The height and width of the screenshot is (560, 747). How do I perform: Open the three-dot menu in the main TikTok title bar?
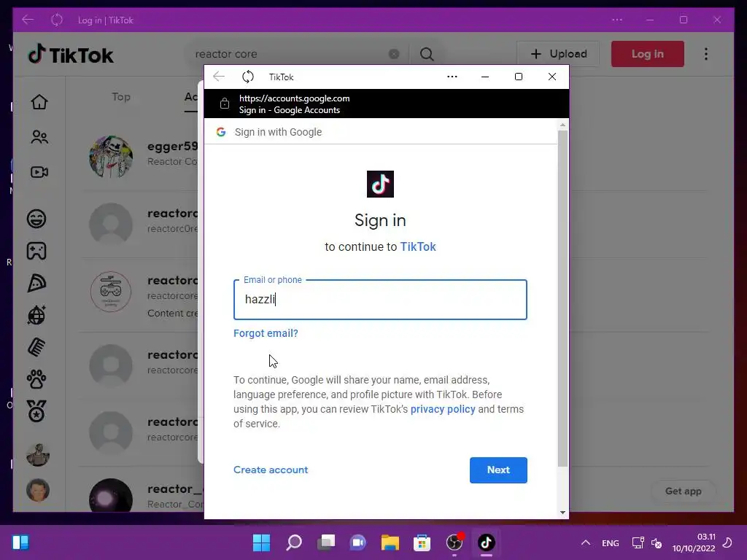(617, 20)
